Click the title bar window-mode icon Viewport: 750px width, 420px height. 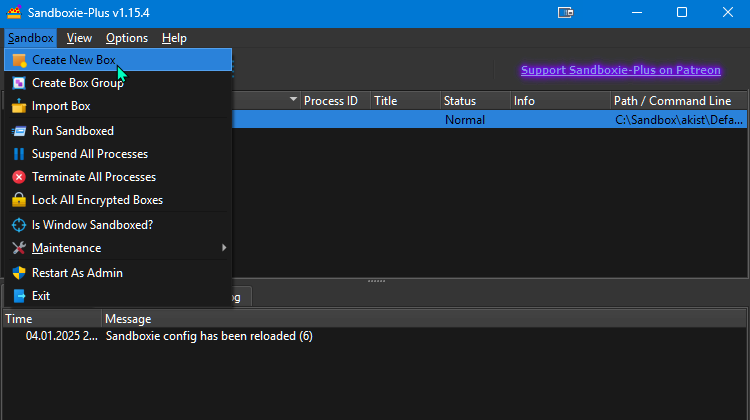pos(565,12)
